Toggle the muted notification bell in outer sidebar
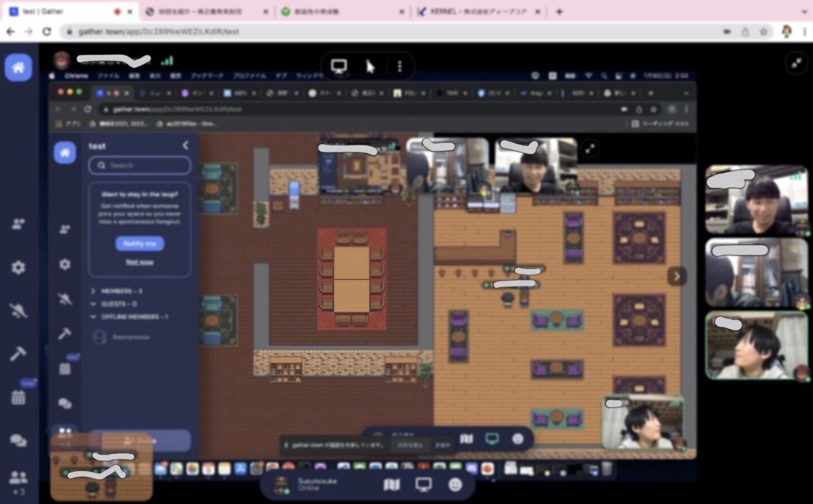This screenshot has width=813, height=504. pyautogui.click(x=18, y=310)
